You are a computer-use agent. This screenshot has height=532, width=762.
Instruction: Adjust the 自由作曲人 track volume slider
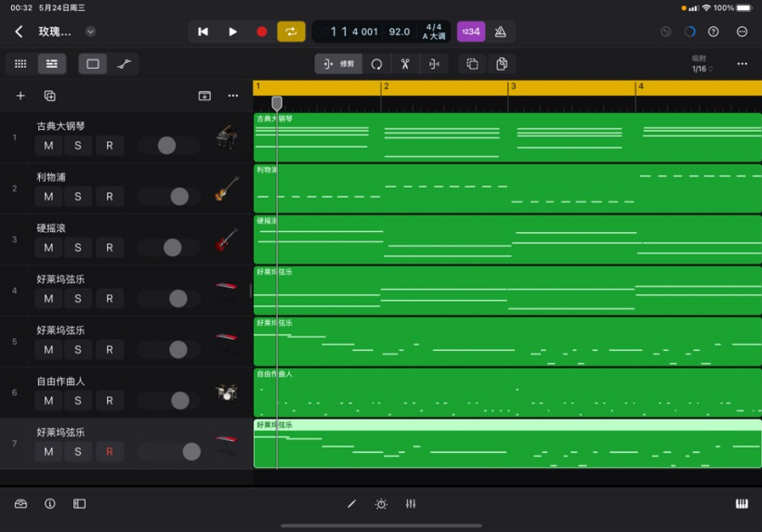[178, 401]
